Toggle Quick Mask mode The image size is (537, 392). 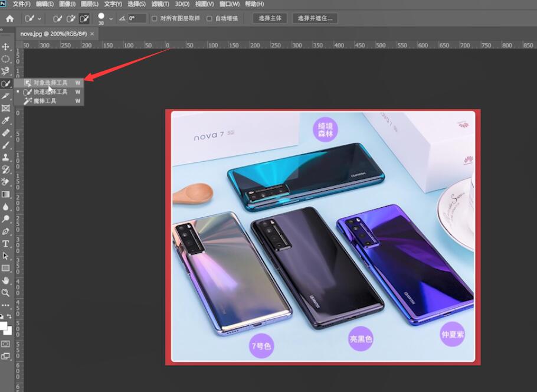(x=5, y=344)
